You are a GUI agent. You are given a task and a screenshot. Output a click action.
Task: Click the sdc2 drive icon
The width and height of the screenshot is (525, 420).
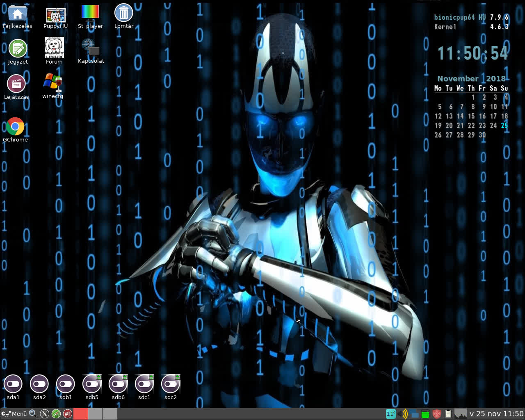[x=171, y=387]
